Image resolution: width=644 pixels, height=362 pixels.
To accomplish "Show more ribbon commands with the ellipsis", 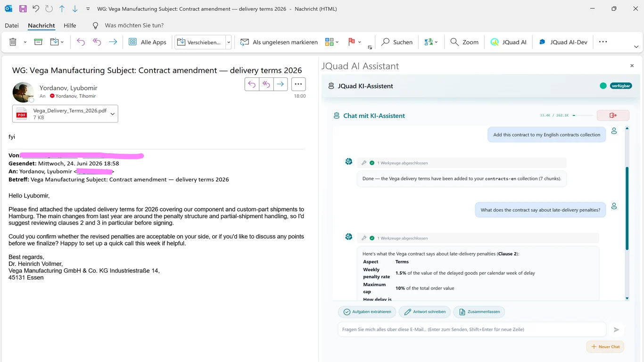I will [603, 42].
